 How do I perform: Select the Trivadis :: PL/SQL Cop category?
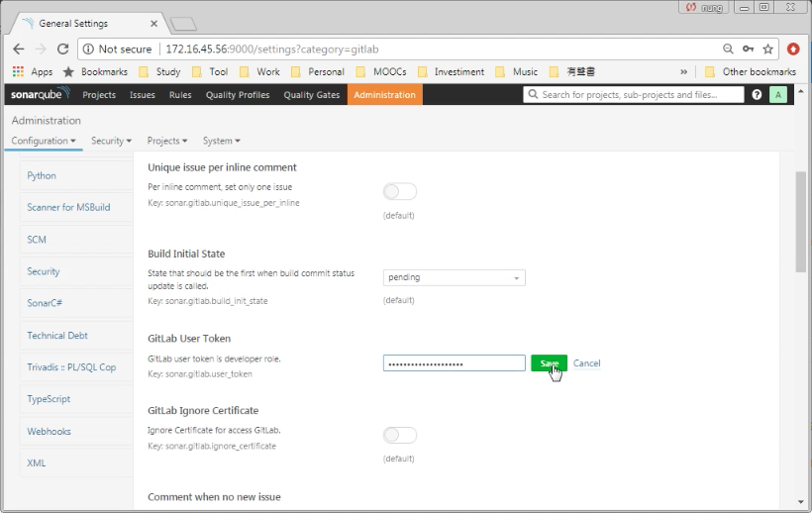[76, 367]
